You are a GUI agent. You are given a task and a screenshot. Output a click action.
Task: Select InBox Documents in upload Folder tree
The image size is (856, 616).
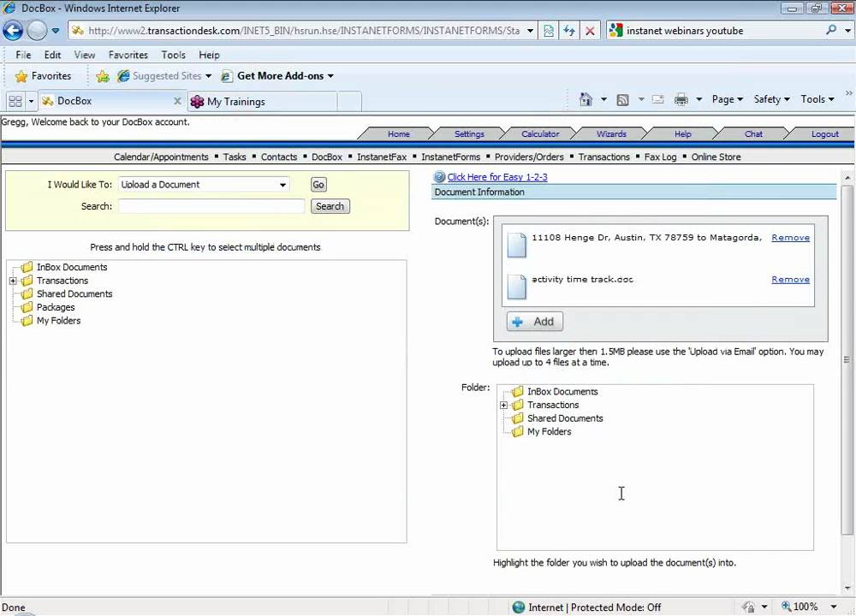coord(562,391)
